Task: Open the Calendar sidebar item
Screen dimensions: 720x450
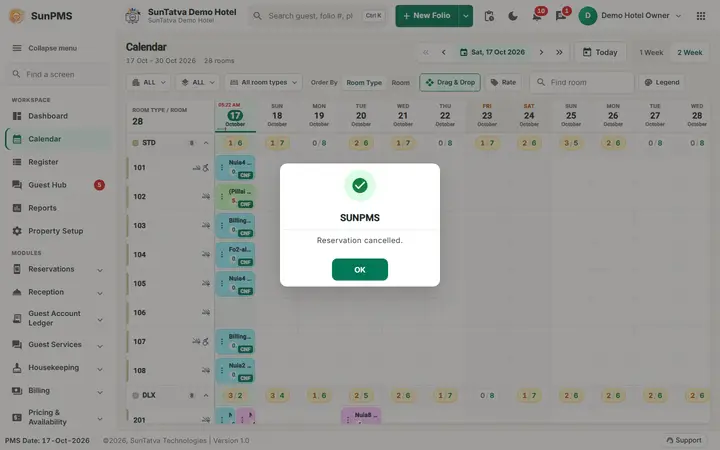Action: (58, 139)
